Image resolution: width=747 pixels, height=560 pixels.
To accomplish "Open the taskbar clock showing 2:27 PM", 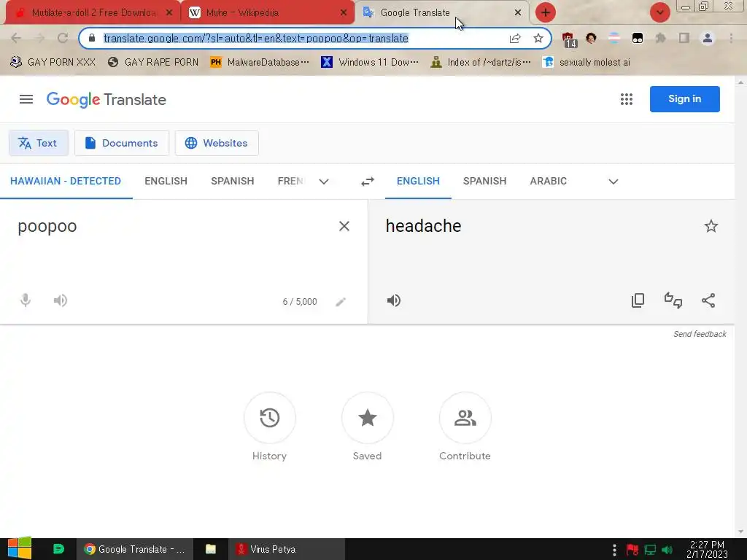I will 707,549.
